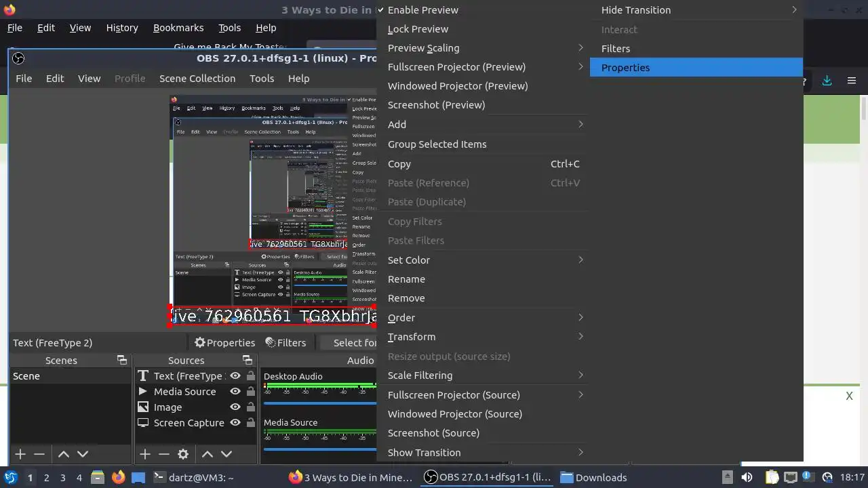Open the system start menu bird icon
The height and width of the screenshot is (488, 868).
tap(11, 477)
